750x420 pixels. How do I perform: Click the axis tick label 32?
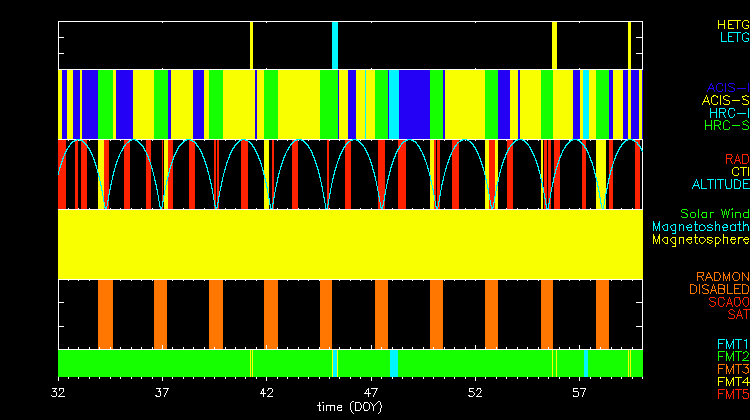click(x=60, y=393)
